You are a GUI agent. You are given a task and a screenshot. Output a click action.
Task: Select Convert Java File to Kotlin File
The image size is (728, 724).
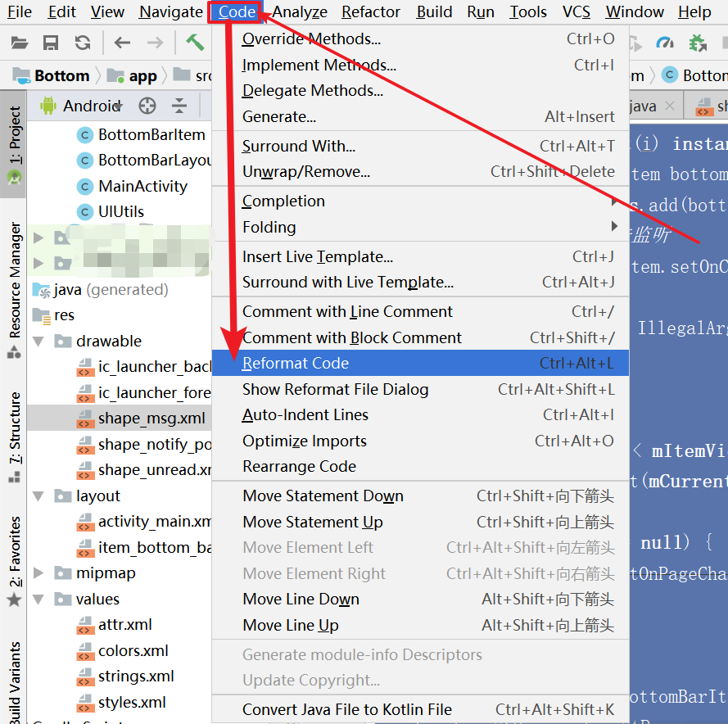click(421, 709)
